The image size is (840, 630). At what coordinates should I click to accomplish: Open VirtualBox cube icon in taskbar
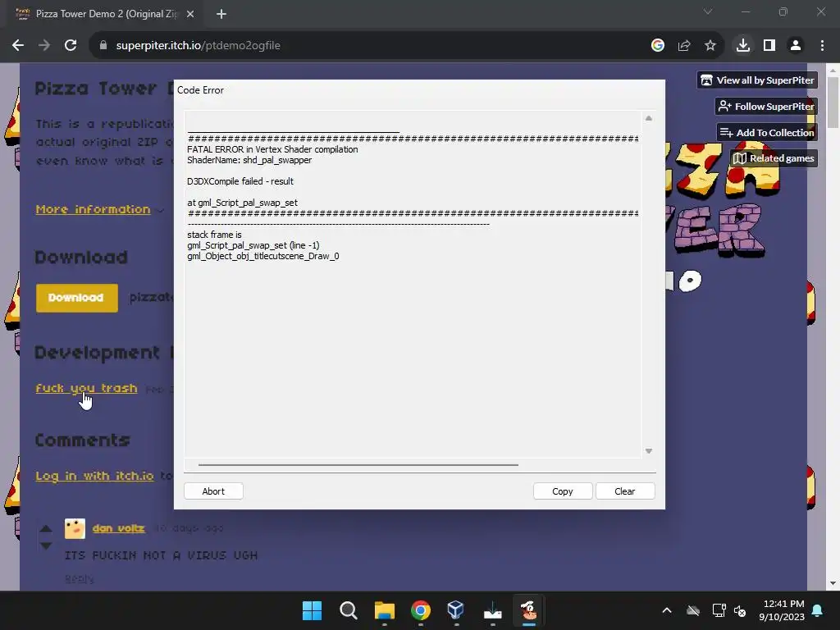click(456, 610)
